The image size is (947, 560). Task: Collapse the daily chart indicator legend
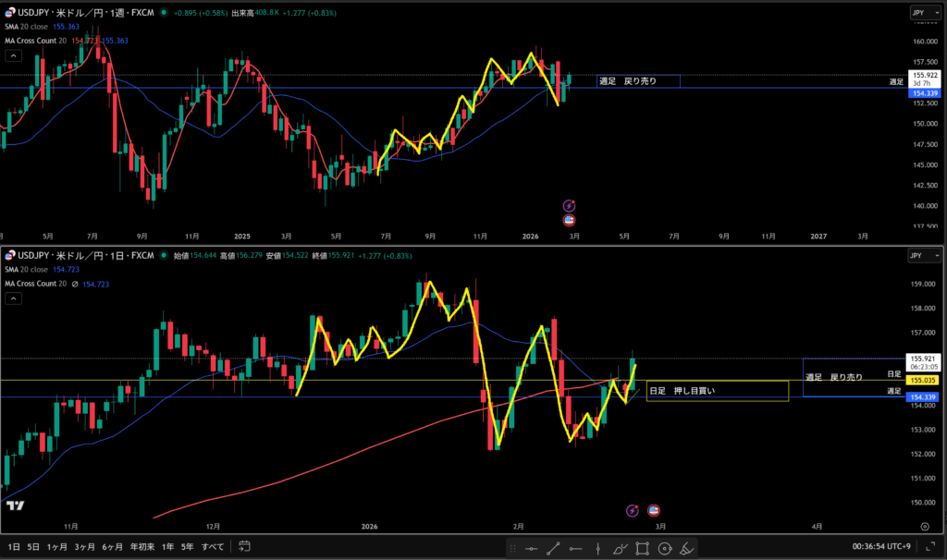click(x=14, y=298)
